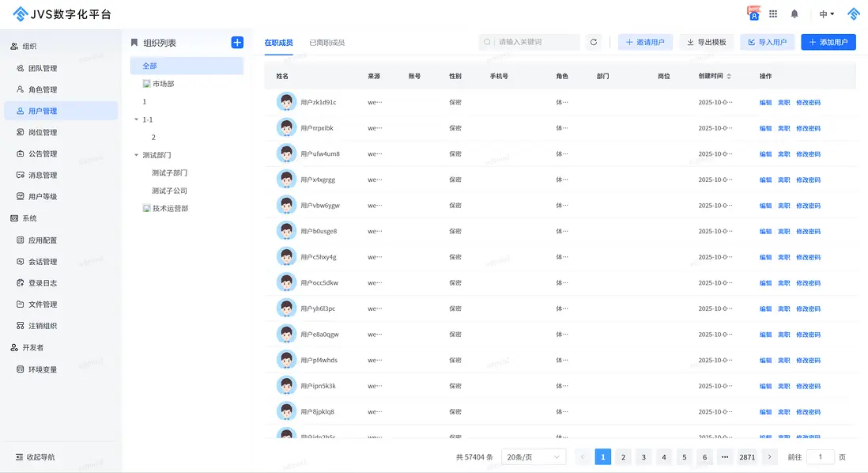Click the blue logo icon at top-right corner
Screen dimensions: 868x473
(x=854, y=14)
